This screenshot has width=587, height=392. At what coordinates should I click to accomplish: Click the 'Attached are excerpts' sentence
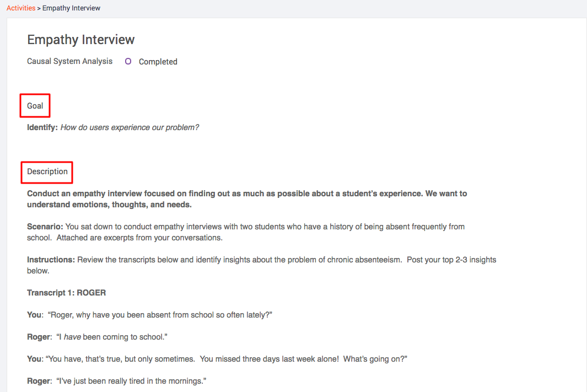click(139, 238)
